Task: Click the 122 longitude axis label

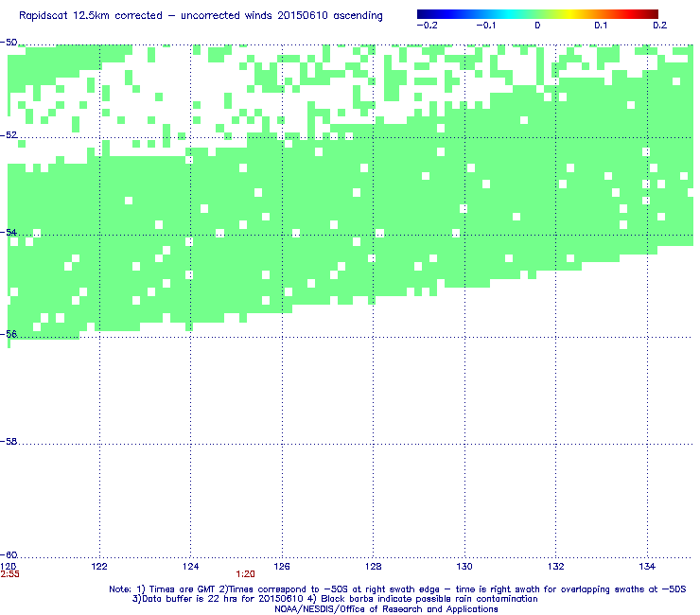Action: pyautogui.click(x=99, y=567)
